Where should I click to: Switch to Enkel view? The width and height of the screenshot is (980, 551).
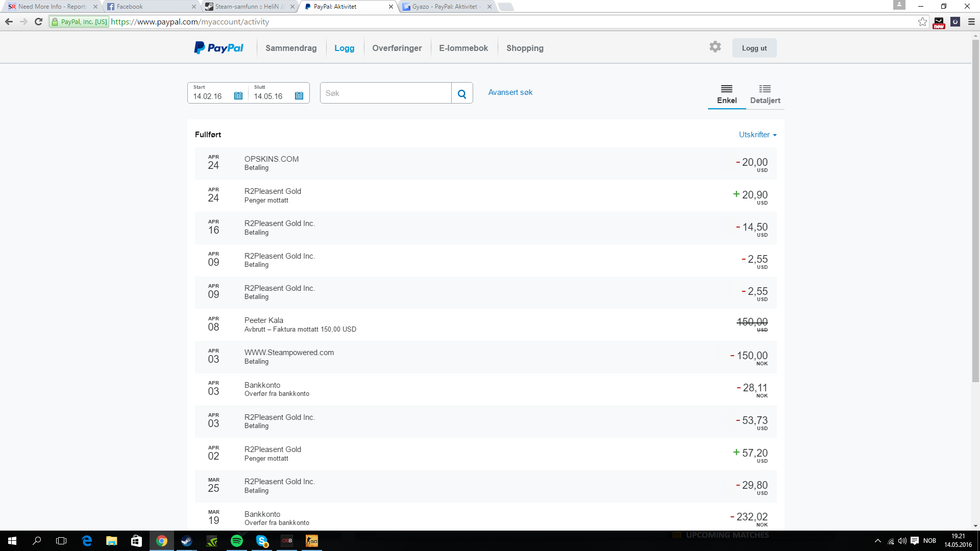tap(727, 94)
